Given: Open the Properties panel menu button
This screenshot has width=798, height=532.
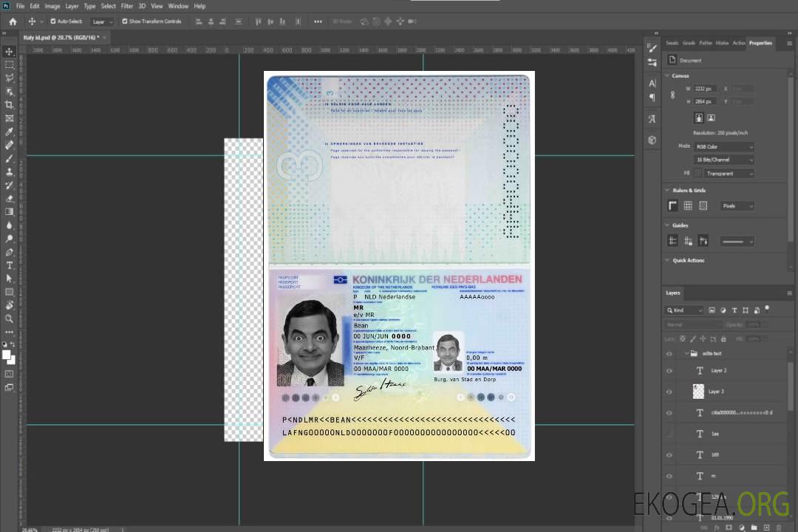Looking at the screenshot, I should (789, 44).
